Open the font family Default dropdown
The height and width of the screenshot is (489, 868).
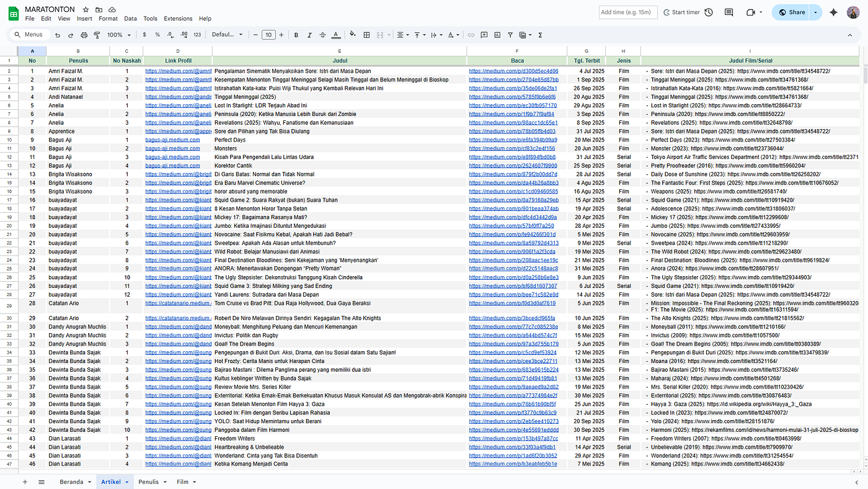(227, 35)
